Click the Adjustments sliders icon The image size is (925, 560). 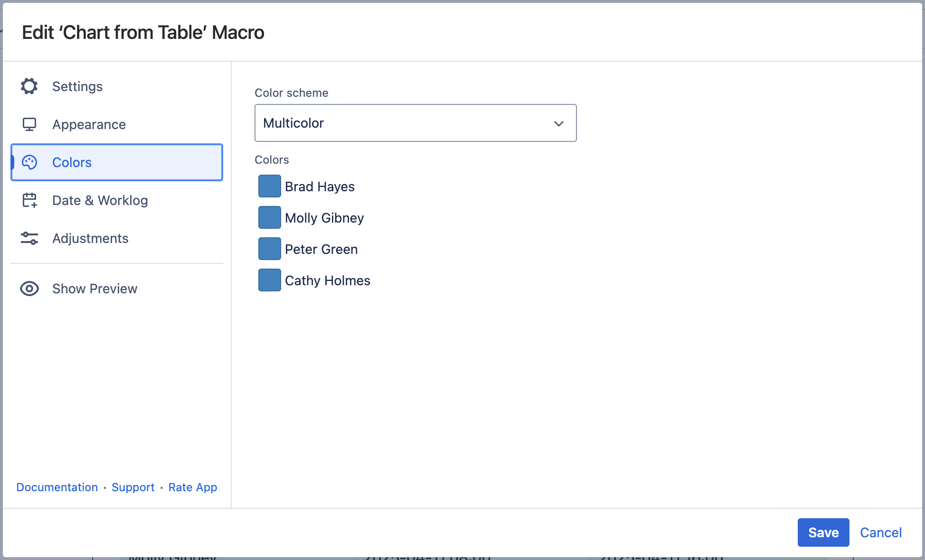coord(29,238)
